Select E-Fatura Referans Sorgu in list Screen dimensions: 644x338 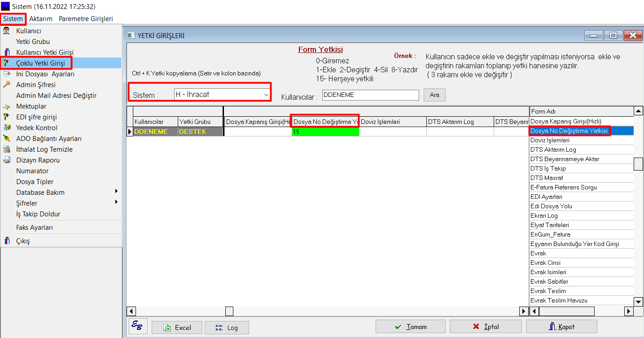582,187
